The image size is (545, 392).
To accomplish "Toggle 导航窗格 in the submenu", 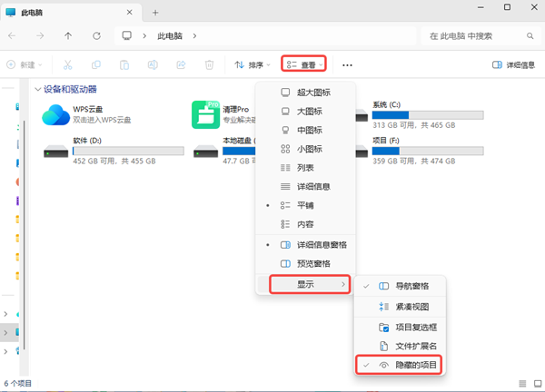I will coord(400,286).
